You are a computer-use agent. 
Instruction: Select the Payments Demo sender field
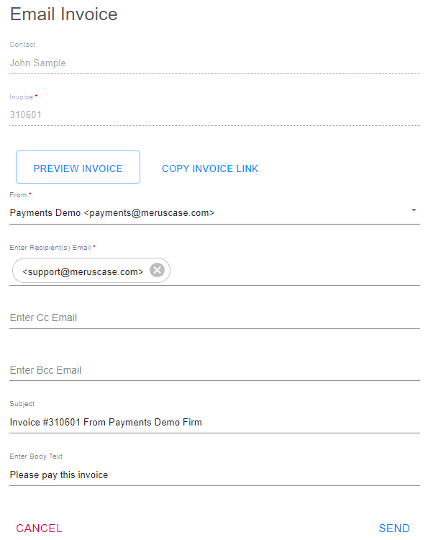[x=214, y=213]
